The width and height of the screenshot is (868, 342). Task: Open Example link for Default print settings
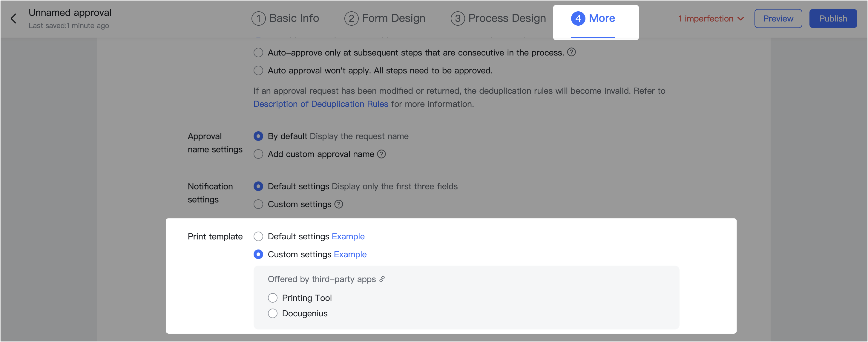348,236
